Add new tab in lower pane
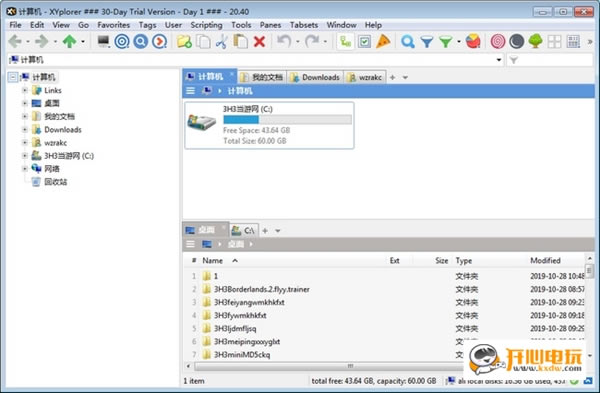The width and height of the screenshot is (600, 393). click(x=265, y=231)
